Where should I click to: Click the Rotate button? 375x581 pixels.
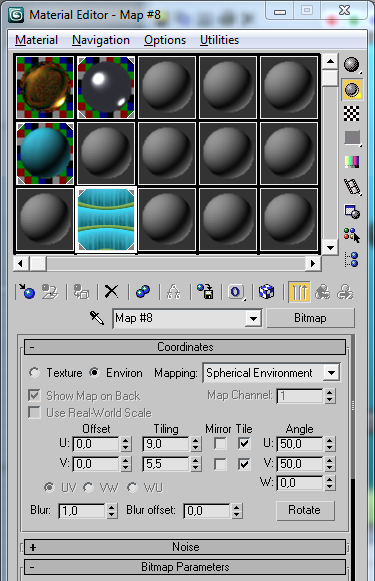[305, 510]
